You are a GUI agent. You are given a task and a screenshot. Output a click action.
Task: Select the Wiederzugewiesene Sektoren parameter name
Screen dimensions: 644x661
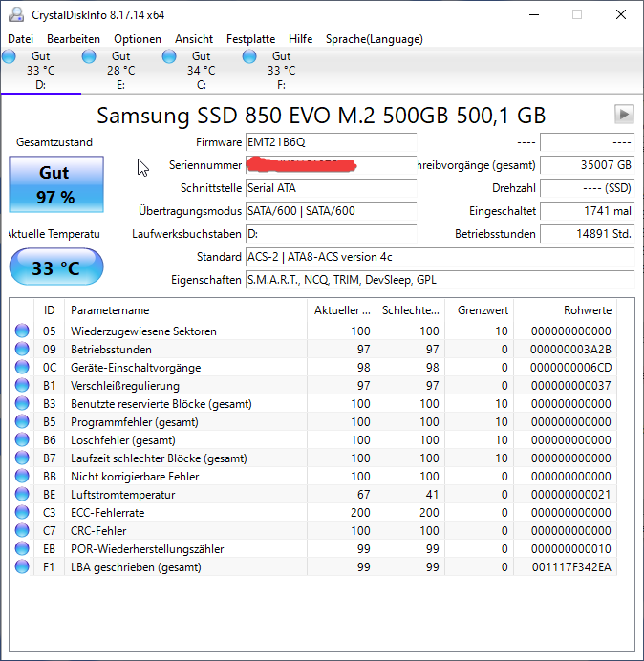[143, 331]
